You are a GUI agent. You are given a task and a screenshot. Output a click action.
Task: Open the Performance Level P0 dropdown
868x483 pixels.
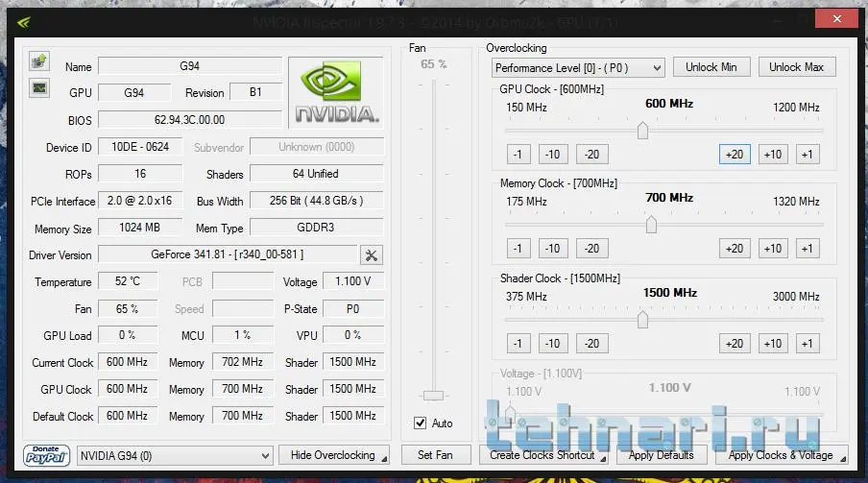pyautogui.click(x=578, y=68)
